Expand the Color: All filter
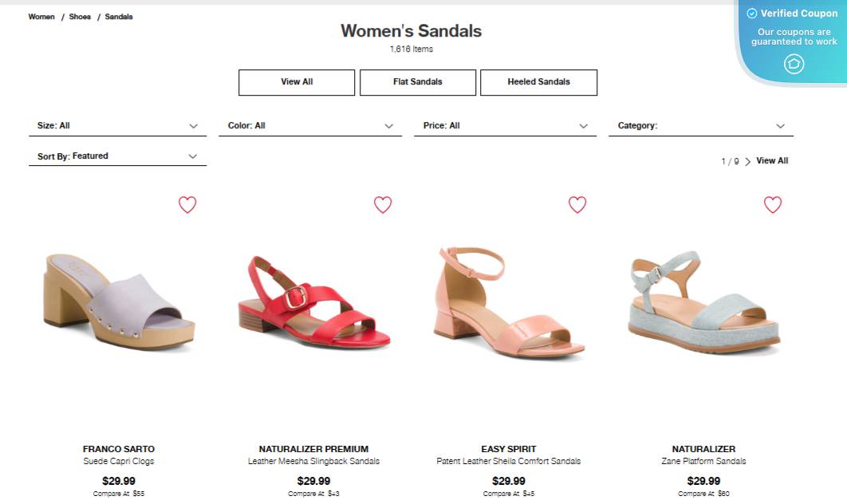This screenshot has height=504, width=847. 310,125
